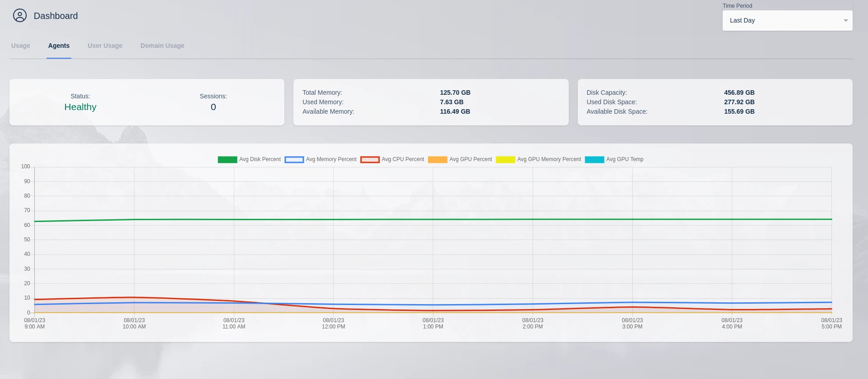This screenshot has height=379, width=868.
Task: Click the Avg Disk Percent legend label
Action: (x=260, y=160)
